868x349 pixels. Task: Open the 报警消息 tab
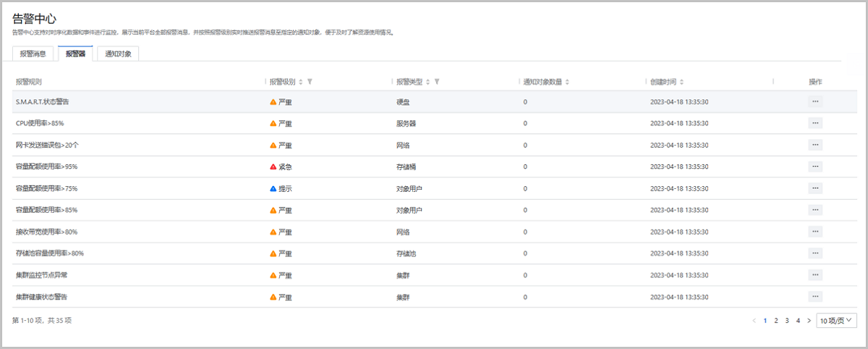point(33,54)
